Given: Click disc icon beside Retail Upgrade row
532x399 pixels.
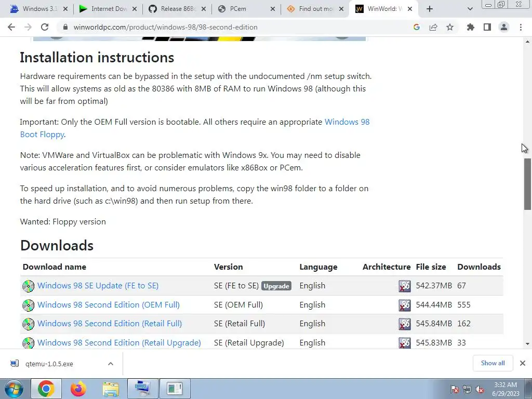Looking at the screenshot, I should [28, 343].
